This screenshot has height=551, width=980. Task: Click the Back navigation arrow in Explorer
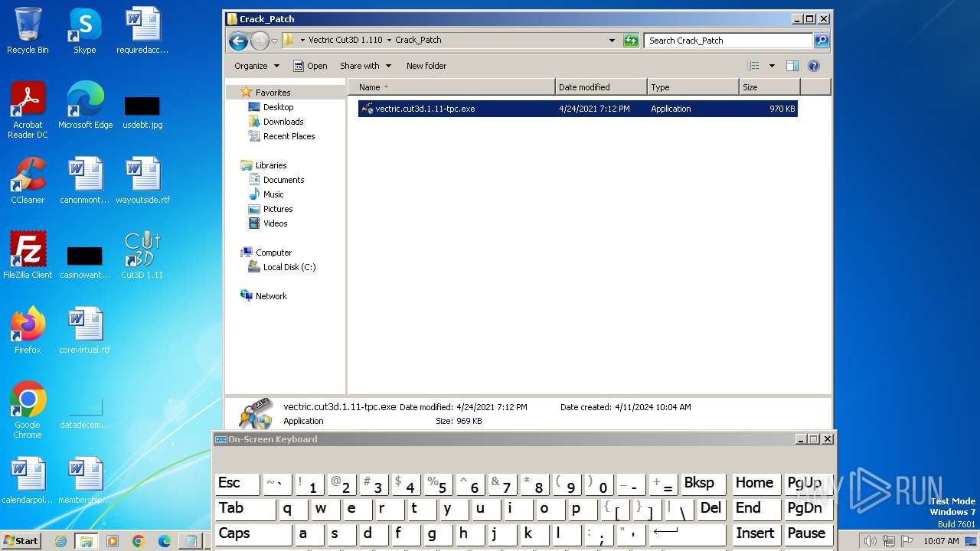(238, 41)
